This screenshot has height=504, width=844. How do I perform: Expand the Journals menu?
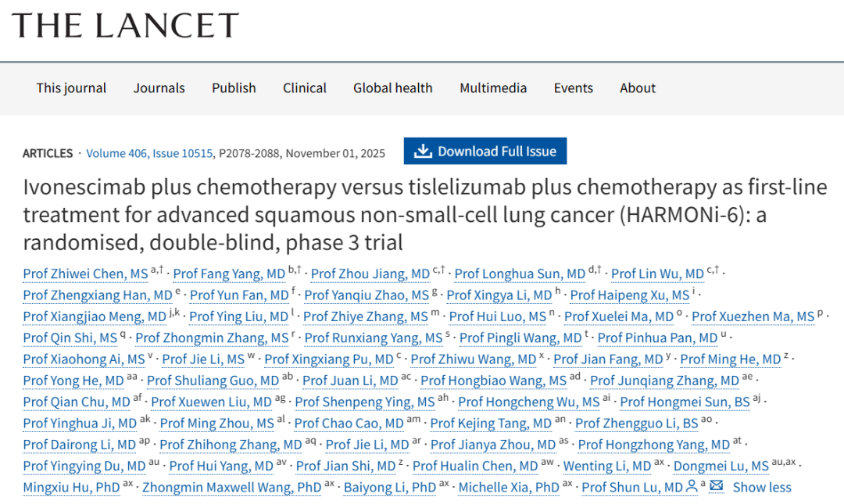159,88
